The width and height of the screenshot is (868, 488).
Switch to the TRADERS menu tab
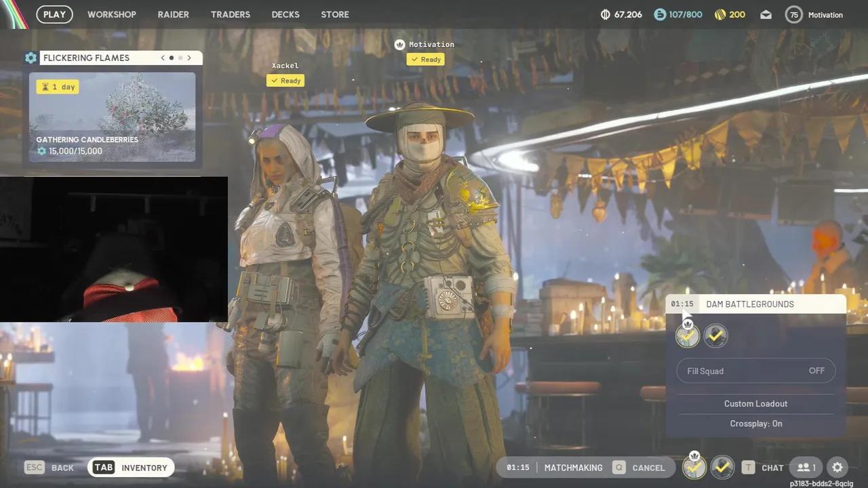click(x=231, y=14)
